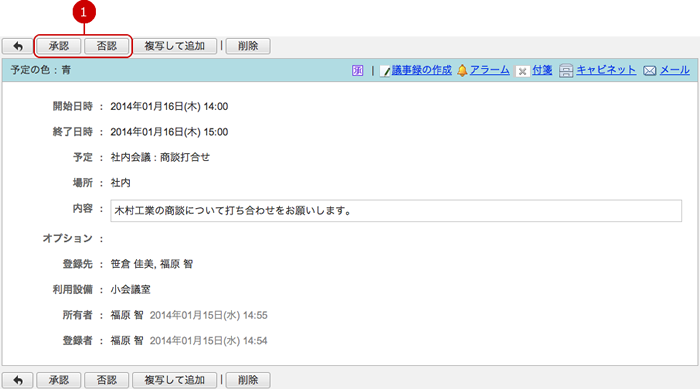Click top 削除 button

pyautogui.click(x=248, y=46)
